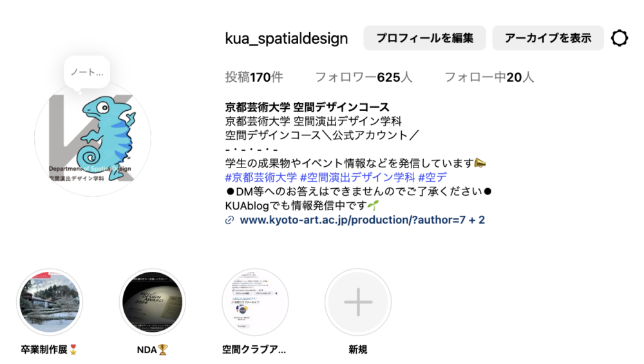Open the 空間クラブア… story highlight
The width and height of the screenshot is (644, 364).
coord(255,302)
